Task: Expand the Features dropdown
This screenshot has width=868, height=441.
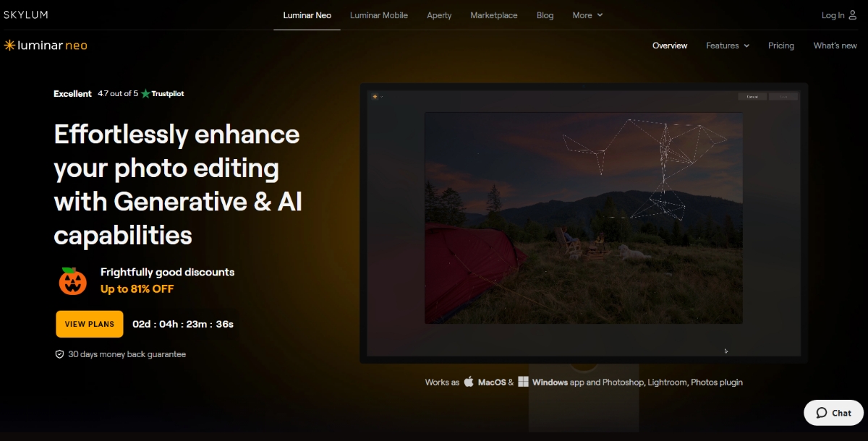Action: click(728, 46)
